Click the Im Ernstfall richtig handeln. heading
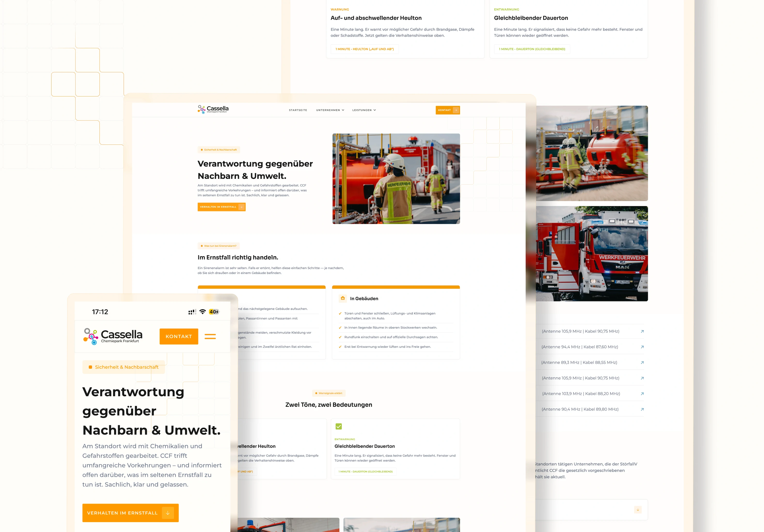Screen dimensions: 764x532 (x=238, y=257)
